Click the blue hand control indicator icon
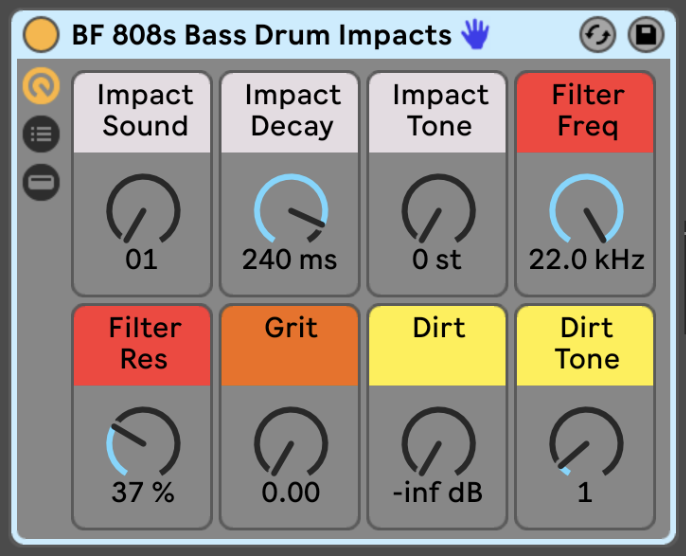 pyautogui.click(x=475, y=34)
